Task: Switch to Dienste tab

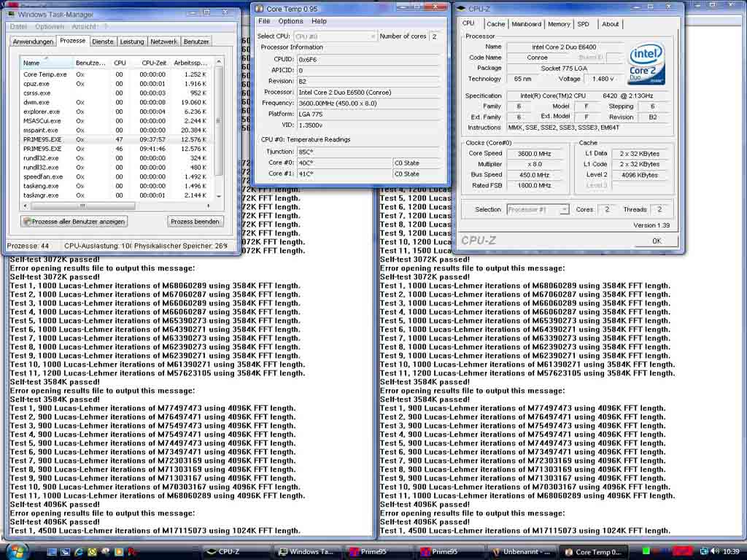Action: point(103,42)
